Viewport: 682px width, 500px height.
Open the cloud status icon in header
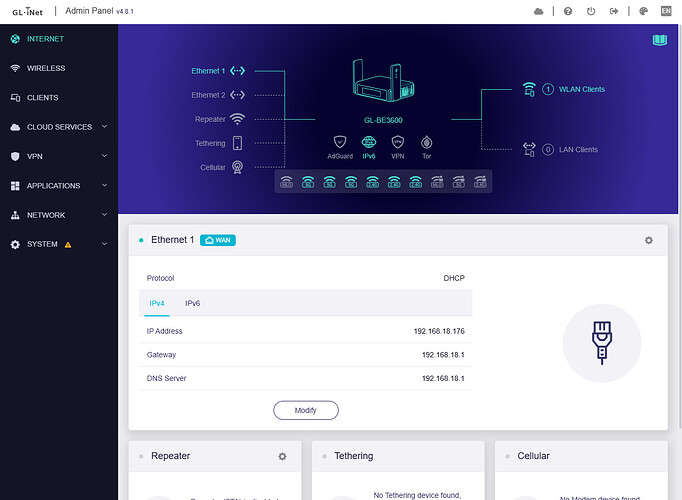click(x=538, y=11)
